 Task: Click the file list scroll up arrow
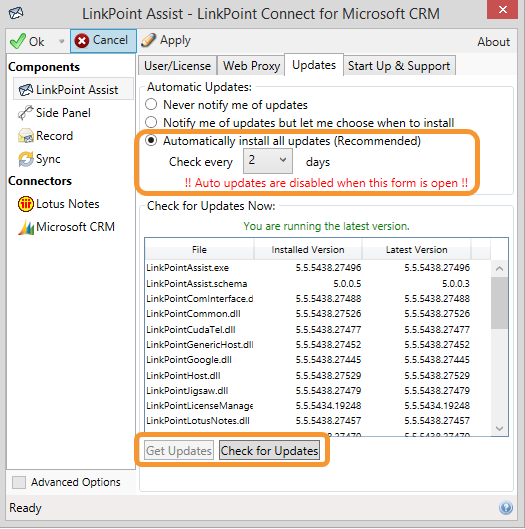coord(500,269)
